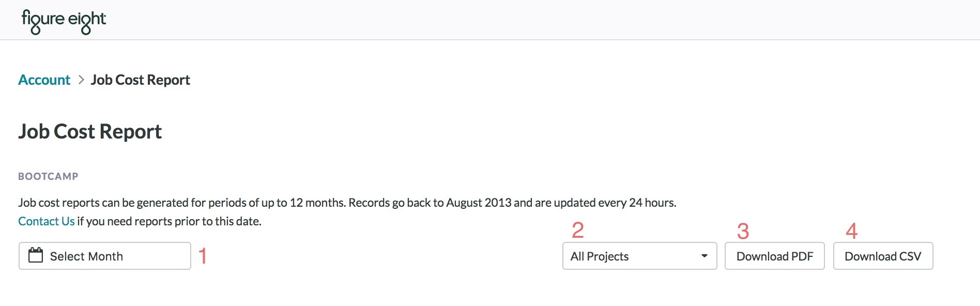Follow the Contact Us link
The image size is (980, 306).
pyautogui.click(x=47, y=221)
